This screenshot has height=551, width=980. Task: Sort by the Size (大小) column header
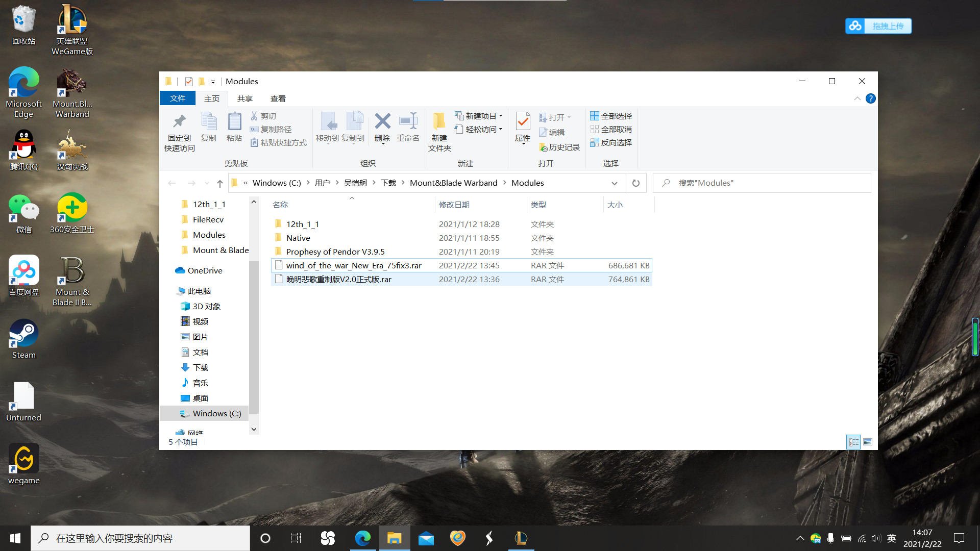click(x=629, y=205)
